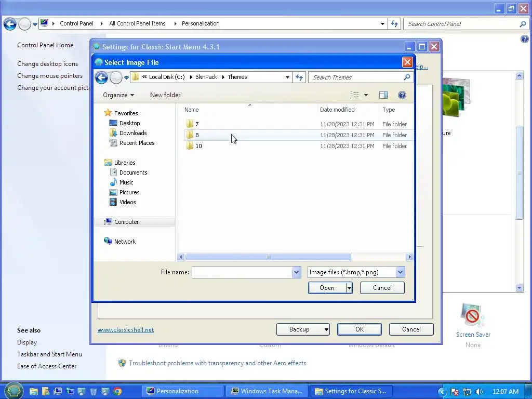Open Videos library in navigation pane
532x399 pixels.
coord(128,202)
